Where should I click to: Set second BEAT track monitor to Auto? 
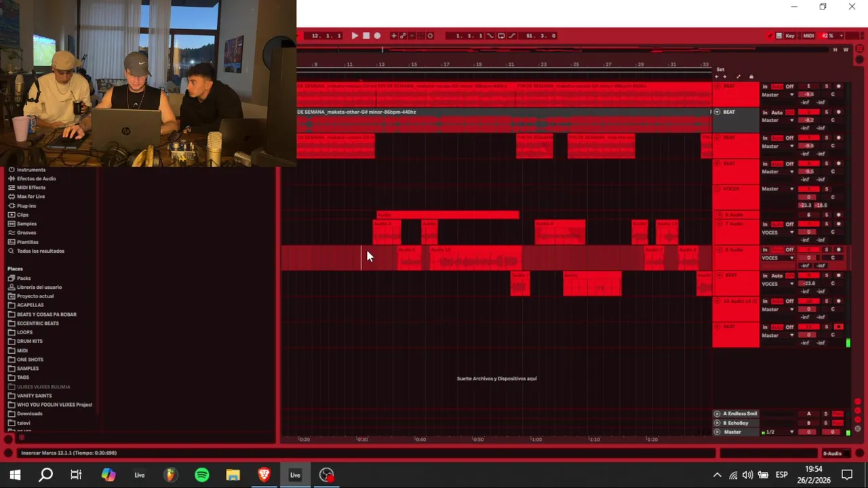(x=777, y=113)
